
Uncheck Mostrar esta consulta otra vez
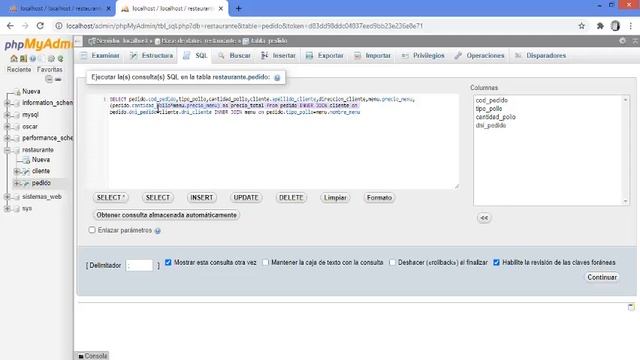pos(168,262)
